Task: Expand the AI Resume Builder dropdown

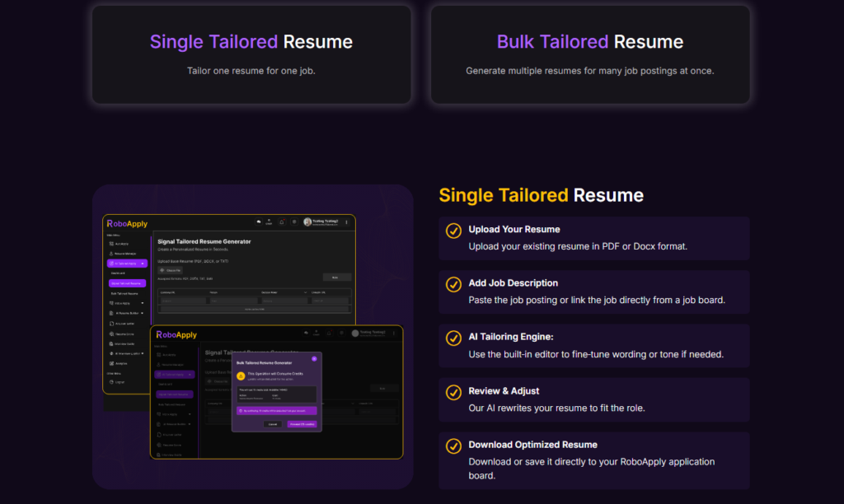Action: click(141, 312)
